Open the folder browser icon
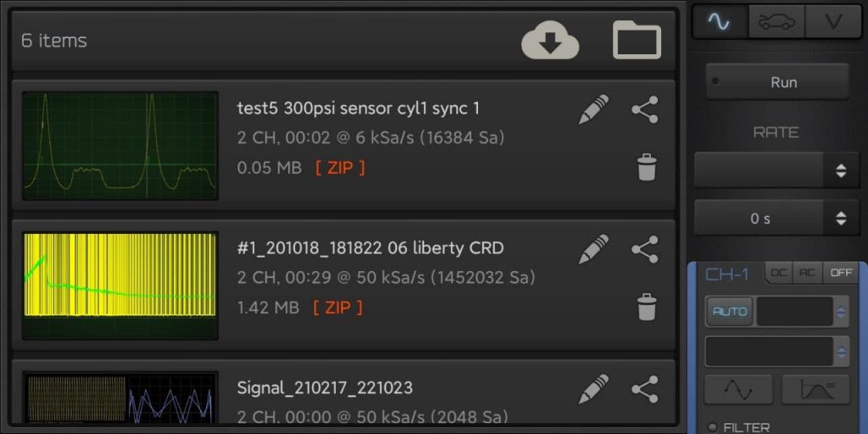Image resolution: width=868 pixels, height=434 pixels. point(636,40)
